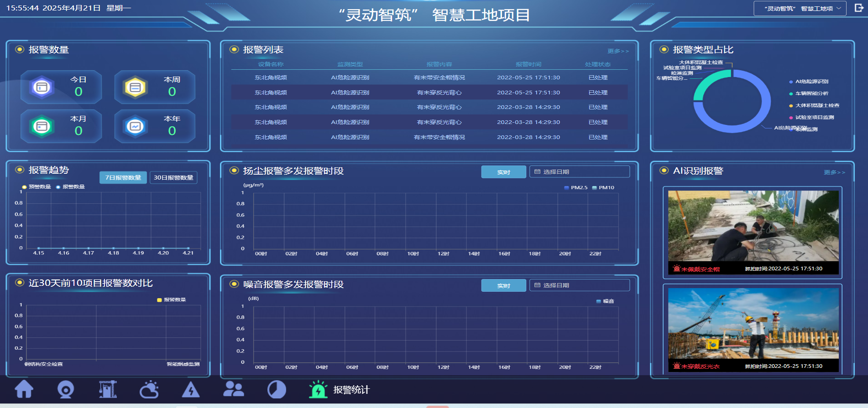Click the pie chart statistics icon
Screen dimensions: 868x408
(x=277, y=390)
